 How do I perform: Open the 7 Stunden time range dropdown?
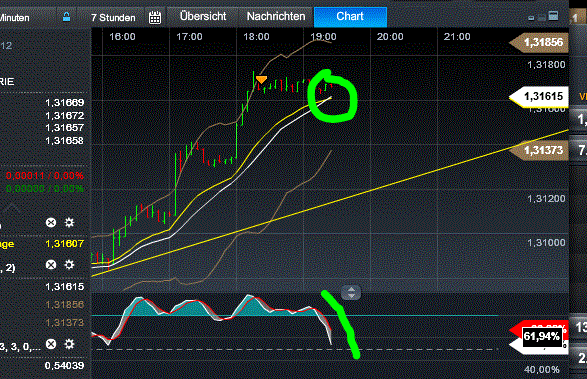pyautogui.click(x=113, y=18)
